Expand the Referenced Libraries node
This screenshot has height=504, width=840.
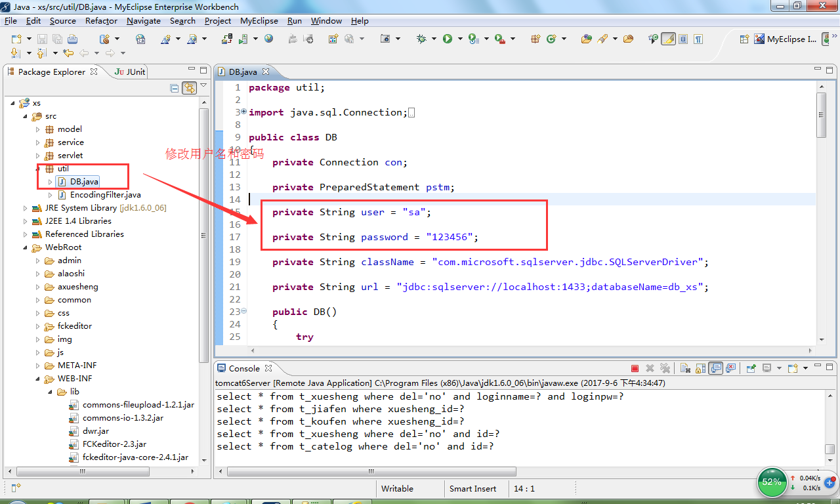point(26,234)
